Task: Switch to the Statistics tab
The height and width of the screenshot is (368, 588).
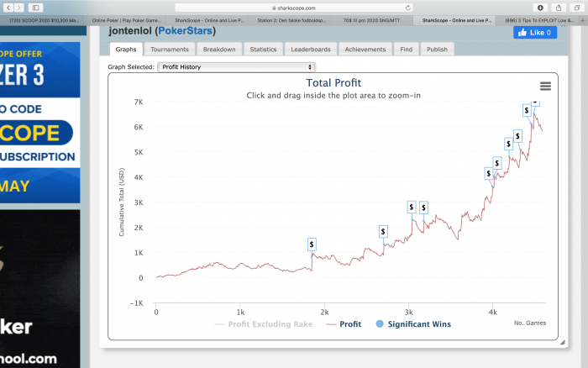Action: click(263, 49)
